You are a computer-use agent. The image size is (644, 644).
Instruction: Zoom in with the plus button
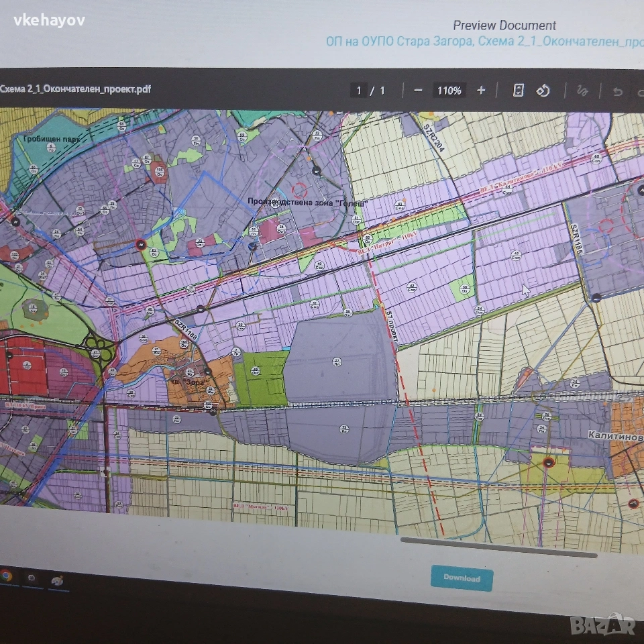(x=481, y=91)
